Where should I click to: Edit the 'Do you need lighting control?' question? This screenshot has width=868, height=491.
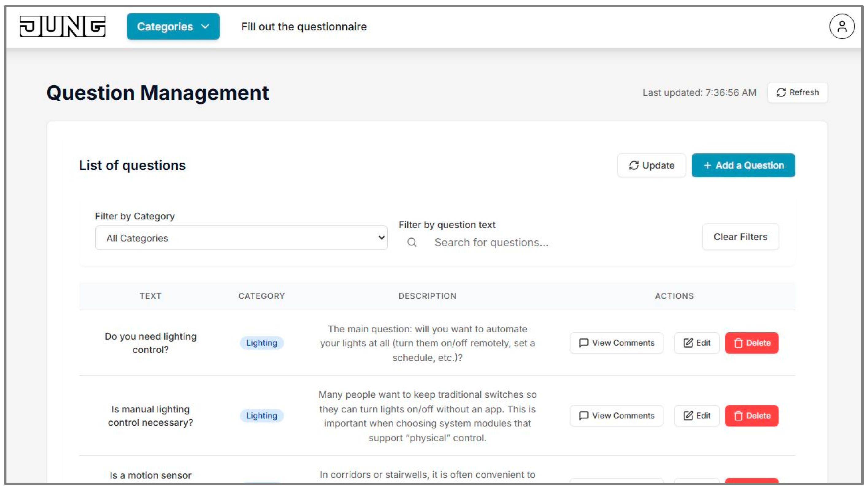pyautogui.click(x=697, y=342)
